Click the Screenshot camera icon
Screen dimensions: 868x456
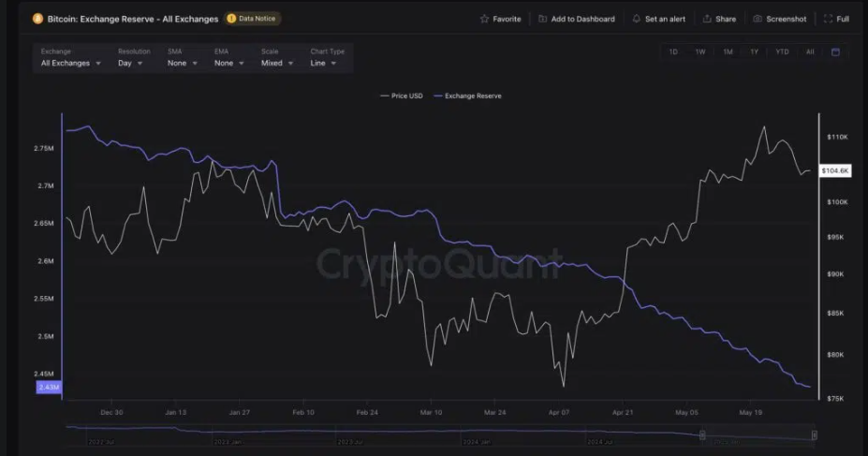point(758,19)
